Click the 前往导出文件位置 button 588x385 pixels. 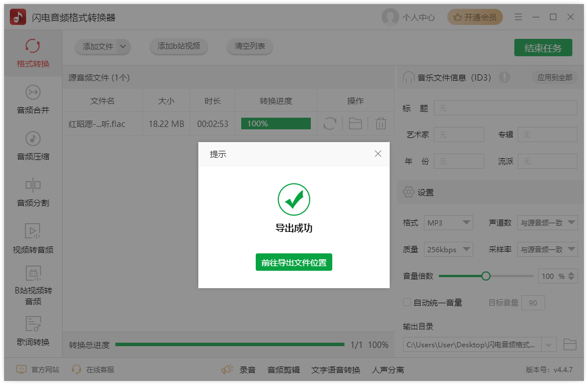294,262
